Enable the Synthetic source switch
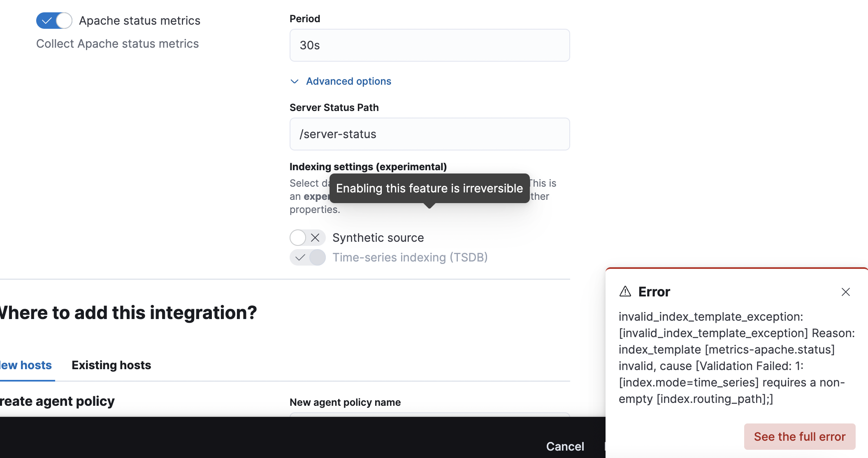 click(x=307, y=238)
